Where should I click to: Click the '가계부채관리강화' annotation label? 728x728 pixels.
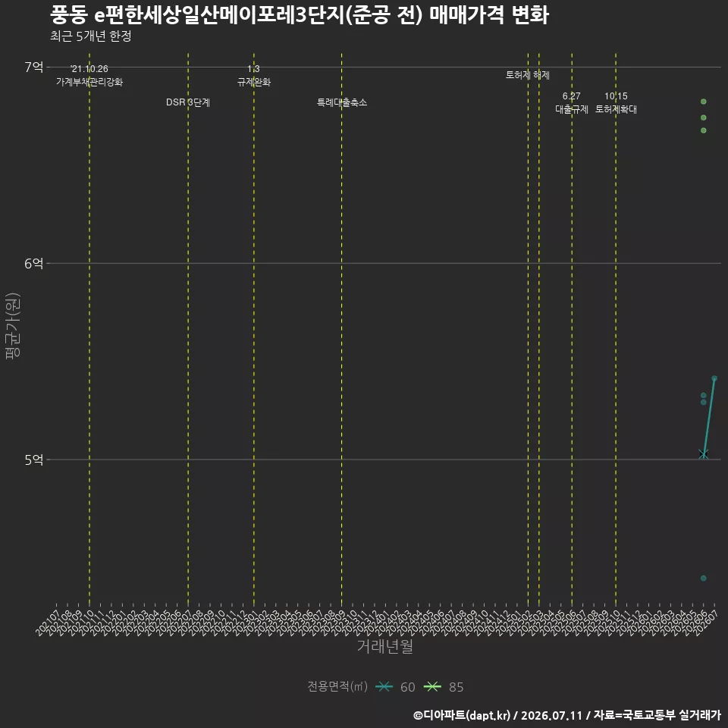89,82
